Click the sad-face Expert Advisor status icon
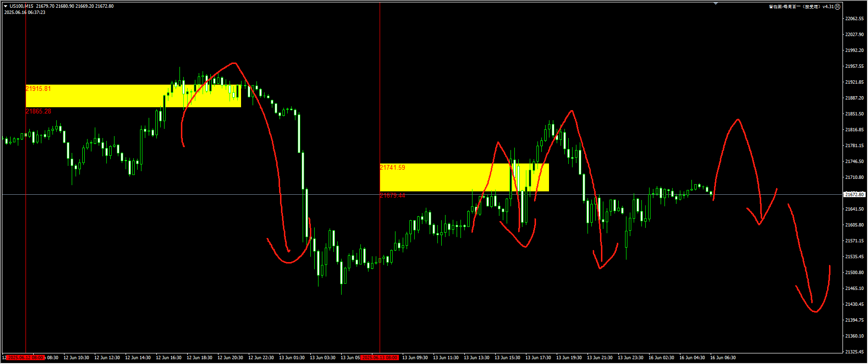868x364 pixels. 838,7
